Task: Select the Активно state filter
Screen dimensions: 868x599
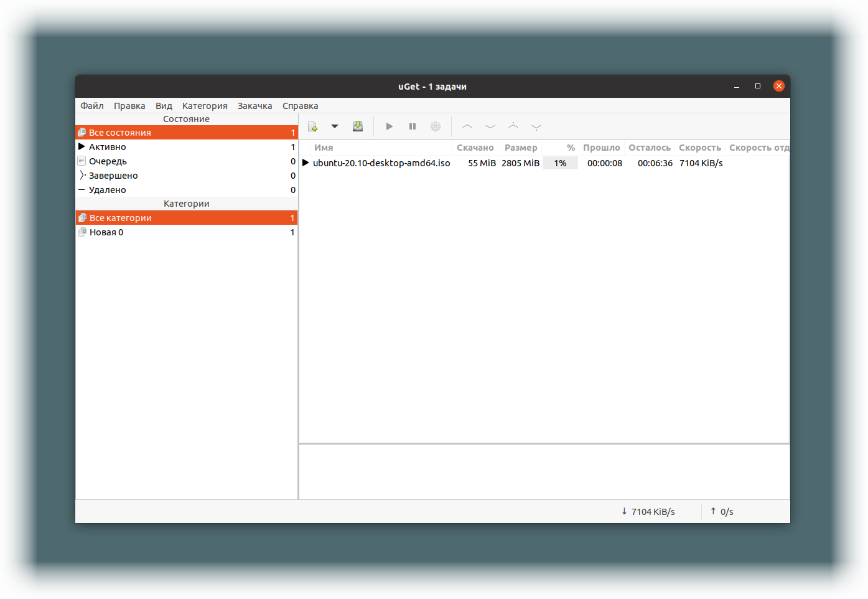Action: click(x=187, y=147)
